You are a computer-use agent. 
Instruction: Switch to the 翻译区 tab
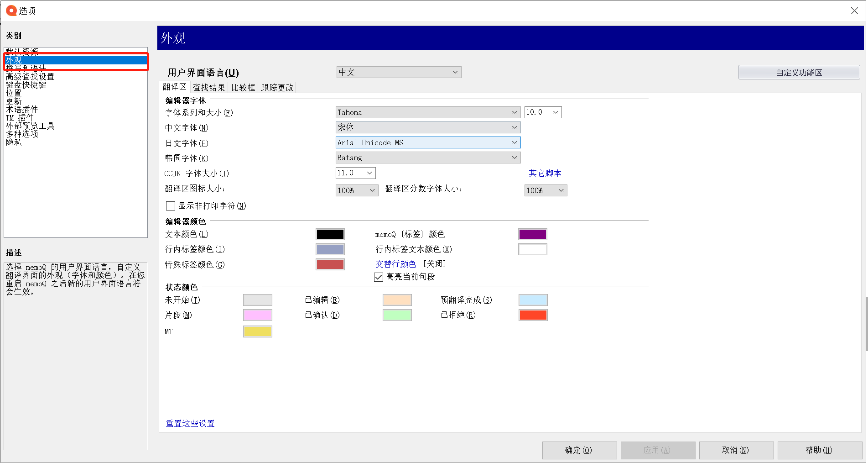(174, 87)
